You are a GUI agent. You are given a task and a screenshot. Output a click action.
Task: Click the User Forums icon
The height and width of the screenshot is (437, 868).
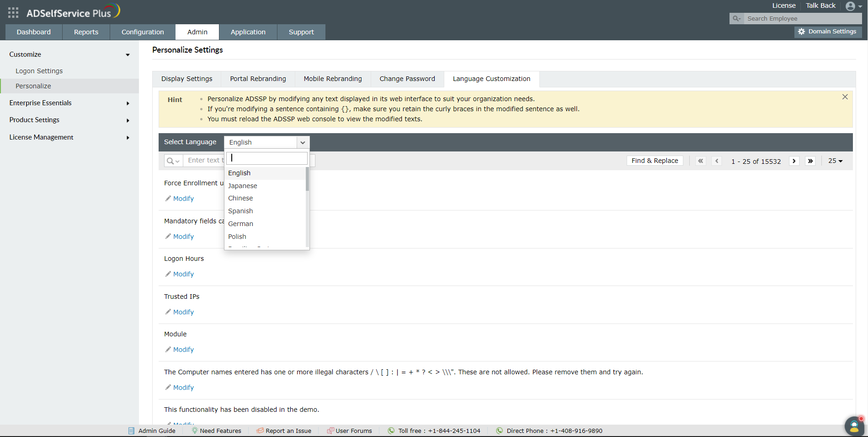coord(330,431)
